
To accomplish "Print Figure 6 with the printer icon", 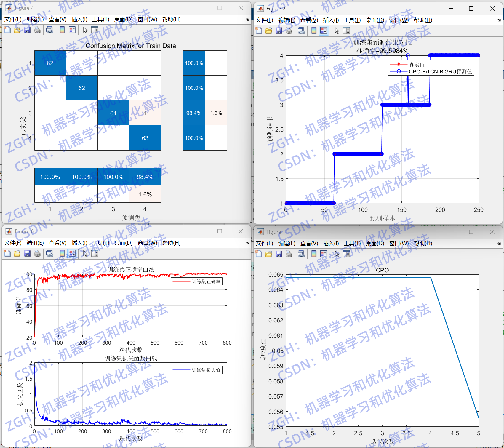I will [x=37, y=253].
